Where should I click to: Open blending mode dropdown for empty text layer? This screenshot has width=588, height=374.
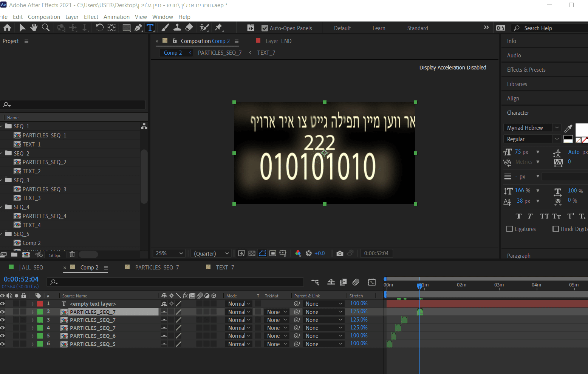(x=239, y=304)
